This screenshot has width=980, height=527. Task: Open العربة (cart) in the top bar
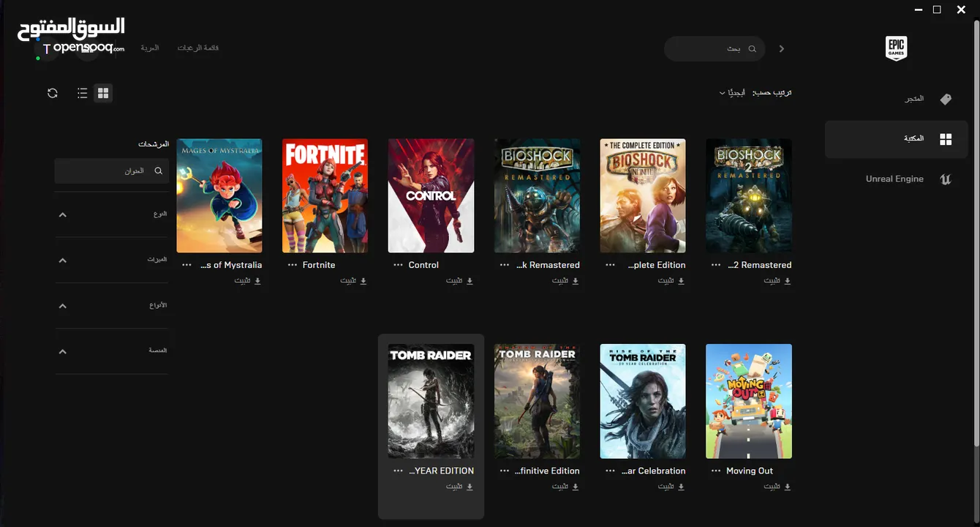point(150,48)
